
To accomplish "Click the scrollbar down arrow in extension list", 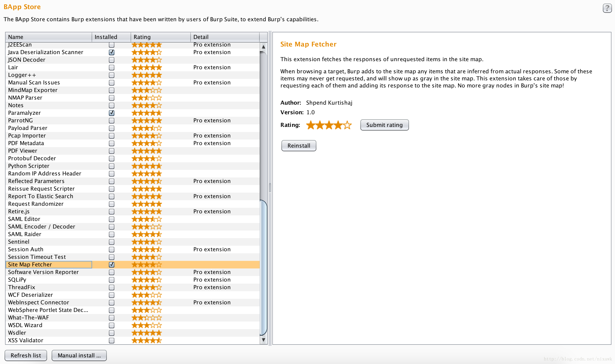I will click(x=263, y=340).
